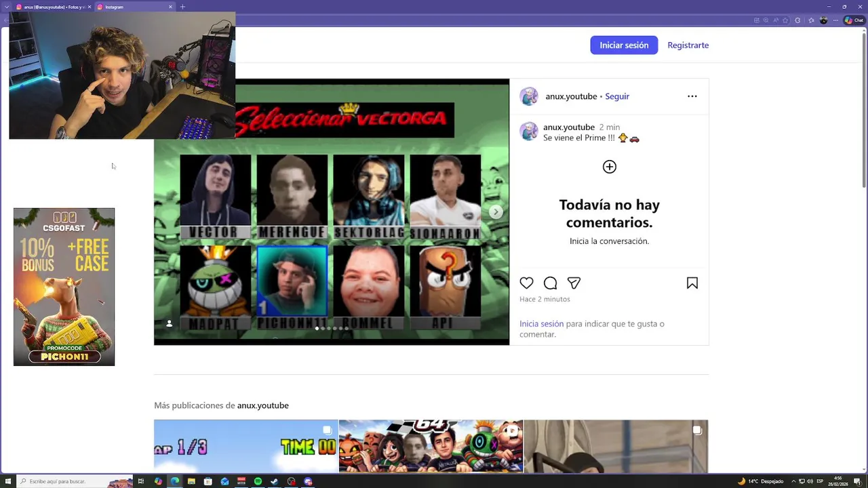Open the CSGOFAST promo ad banner
868x488 pixels.
(x=64, y=287)
